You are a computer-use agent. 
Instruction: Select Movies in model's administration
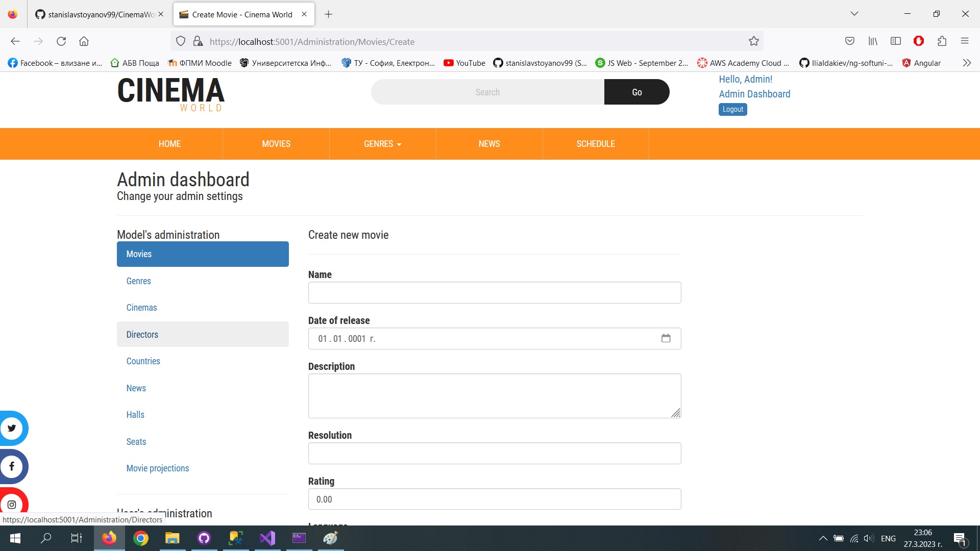coord(203,254)
